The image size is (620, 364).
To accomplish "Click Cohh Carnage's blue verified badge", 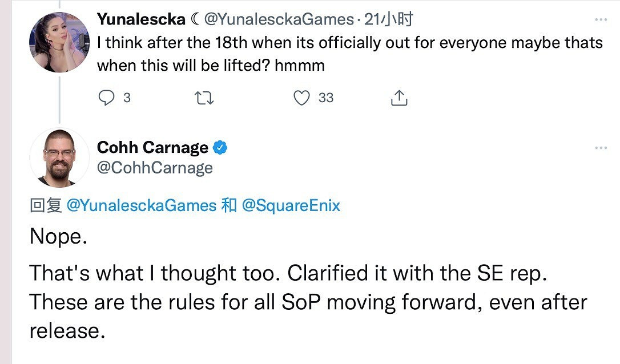I will tap(220, 148).
